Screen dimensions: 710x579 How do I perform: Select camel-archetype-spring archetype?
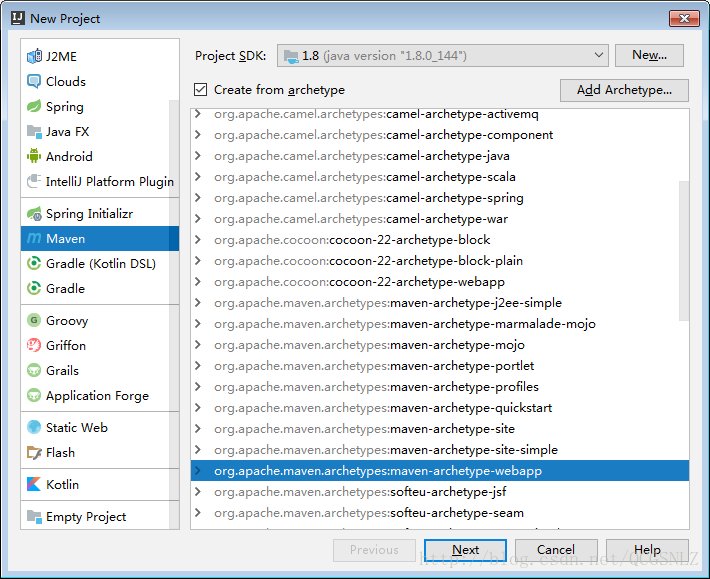(x=440, y=198)
